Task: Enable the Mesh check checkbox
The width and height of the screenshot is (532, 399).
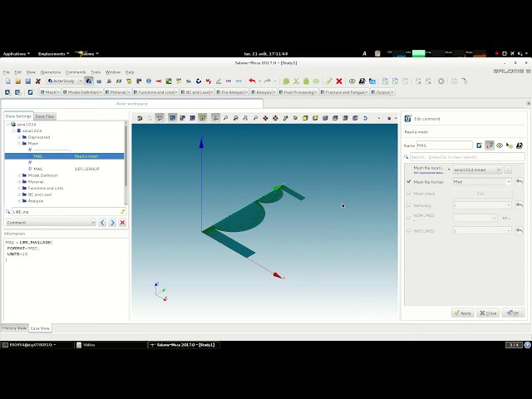Action: (408, 193)
